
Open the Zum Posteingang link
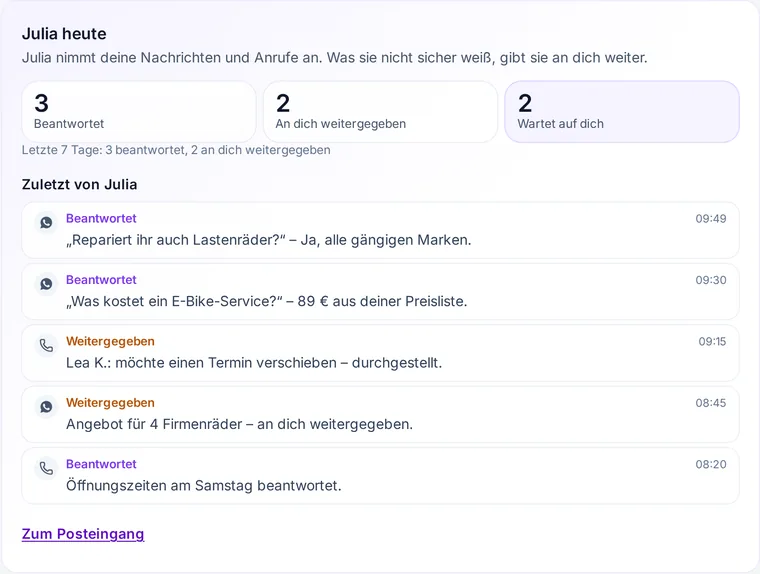[83, 534]
